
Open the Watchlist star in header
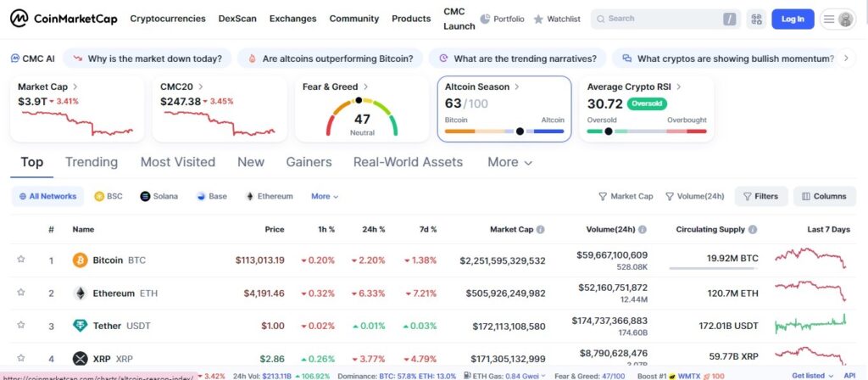pyautogui.click(x=538, y=19)
